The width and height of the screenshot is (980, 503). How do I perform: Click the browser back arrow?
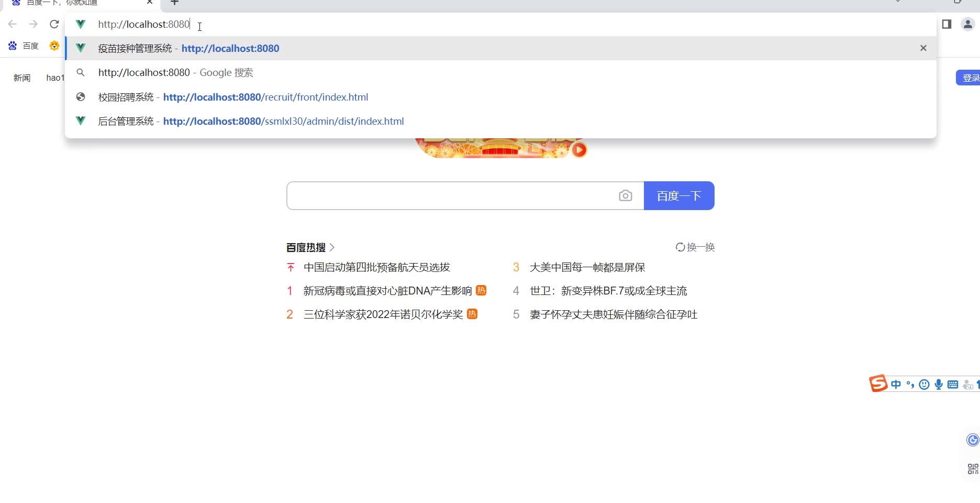(x=13, y=24)
